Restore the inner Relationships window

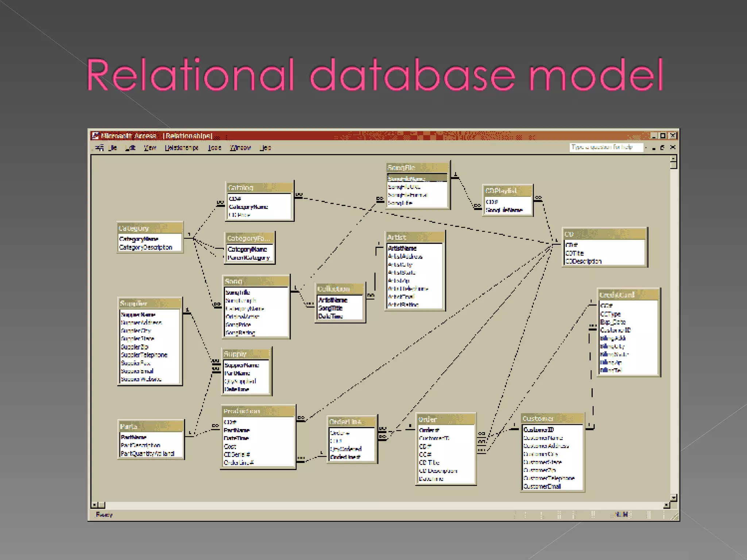662,148
